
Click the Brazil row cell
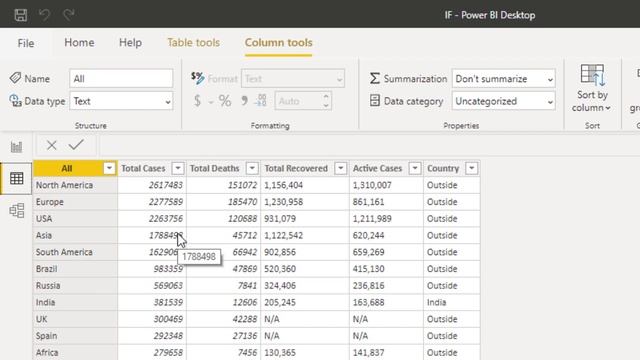click(75, 269)
